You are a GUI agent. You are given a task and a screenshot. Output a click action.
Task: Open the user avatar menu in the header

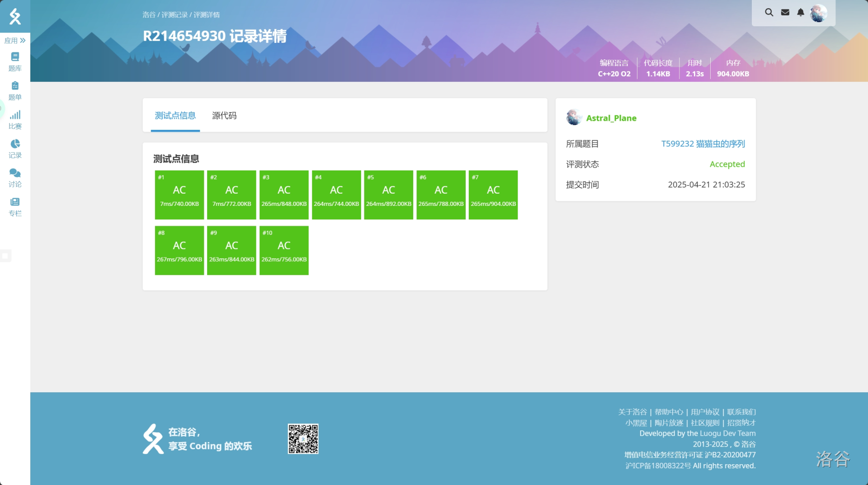(818, 13)
